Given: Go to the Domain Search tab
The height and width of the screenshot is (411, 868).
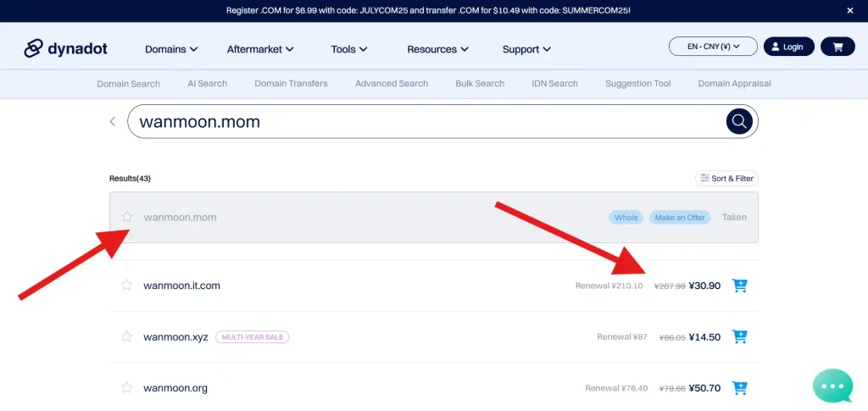Looking at the screenshot, I should point(129,84).
